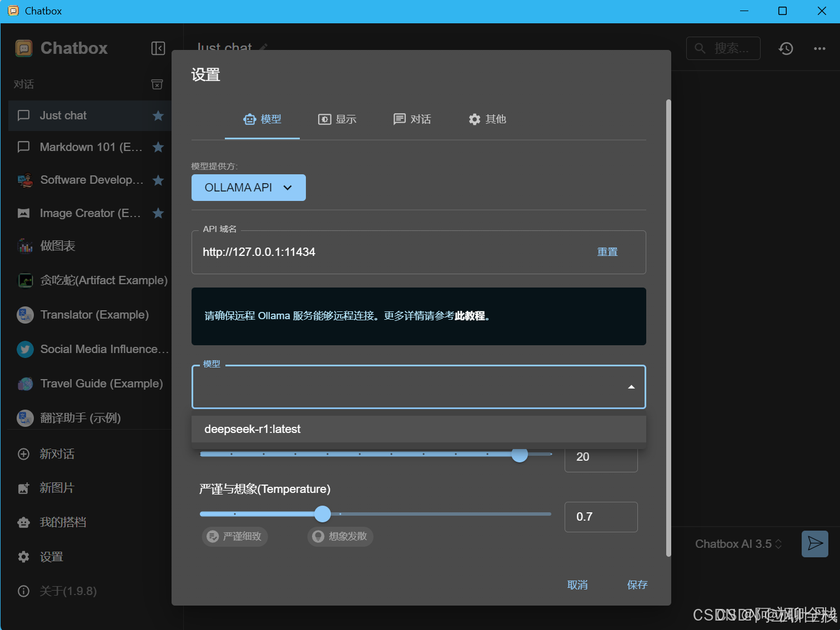Screen dimensions: 840x630
Task: Toggle star on Image Creator conversation
Action: (x=158, y=213)
